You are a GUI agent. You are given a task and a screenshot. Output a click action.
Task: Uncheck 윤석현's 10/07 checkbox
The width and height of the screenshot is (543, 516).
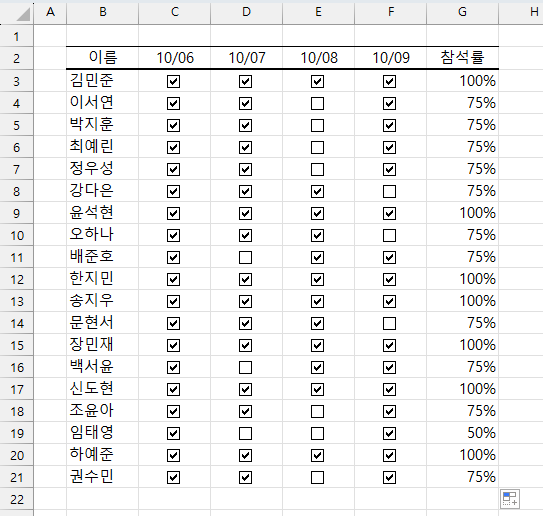[x=246, y=213]
